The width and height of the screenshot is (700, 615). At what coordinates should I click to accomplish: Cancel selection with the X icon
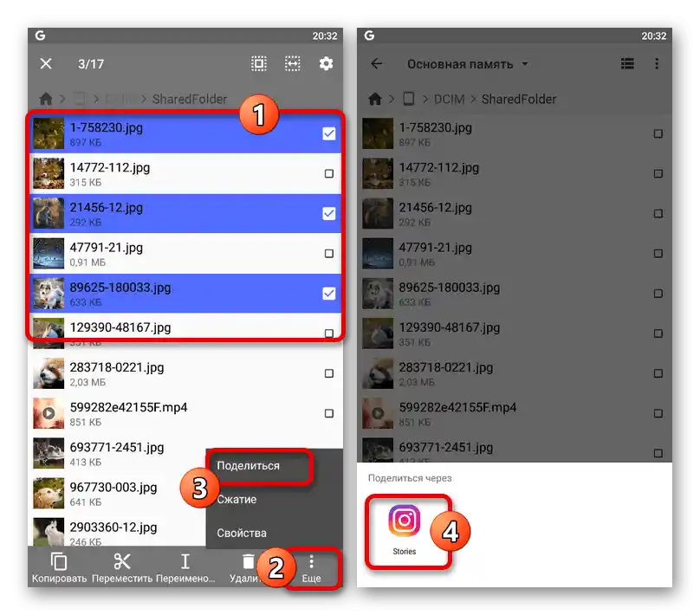[x=46, y=64]
